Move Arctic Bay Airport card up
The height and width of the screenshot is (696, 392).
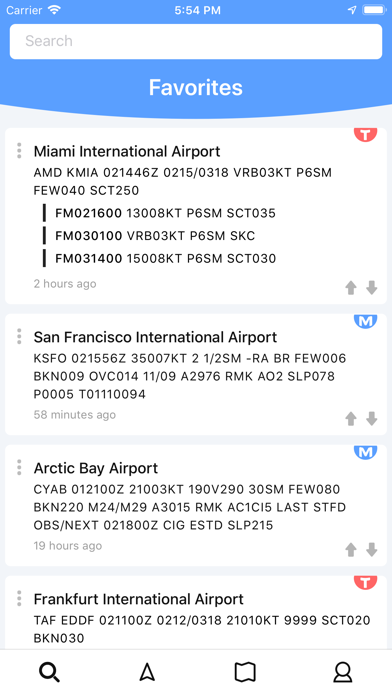tap(351, 550)
